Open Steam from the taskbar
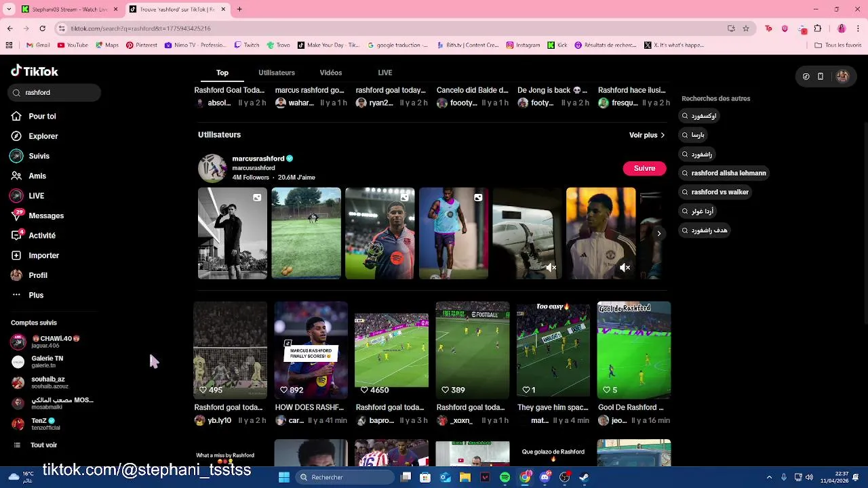Viewport: 868px width, 488px height. (584, 477)
